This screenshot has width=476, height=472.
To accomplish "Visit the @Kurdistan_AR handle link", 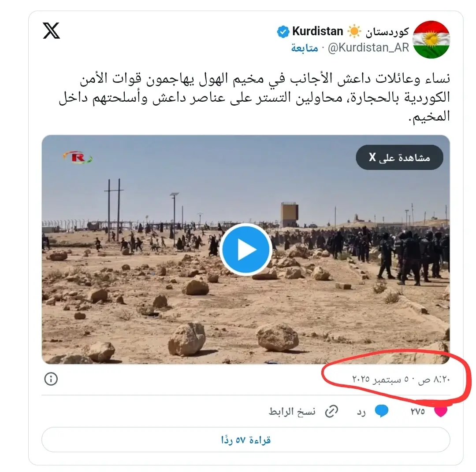I will [x=368, y=48].
